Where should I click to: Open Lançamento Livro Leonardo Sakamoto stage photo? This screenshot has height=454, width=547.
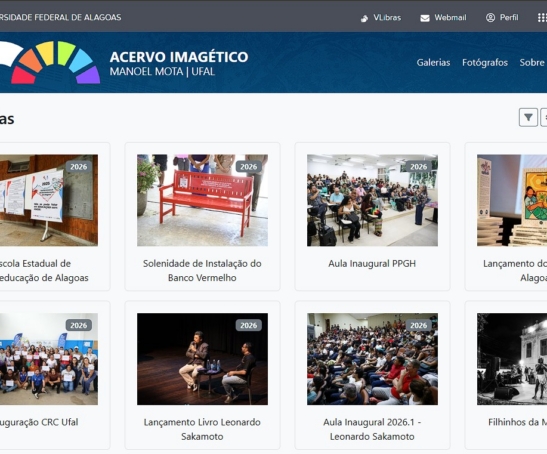(x=202, y=359)
